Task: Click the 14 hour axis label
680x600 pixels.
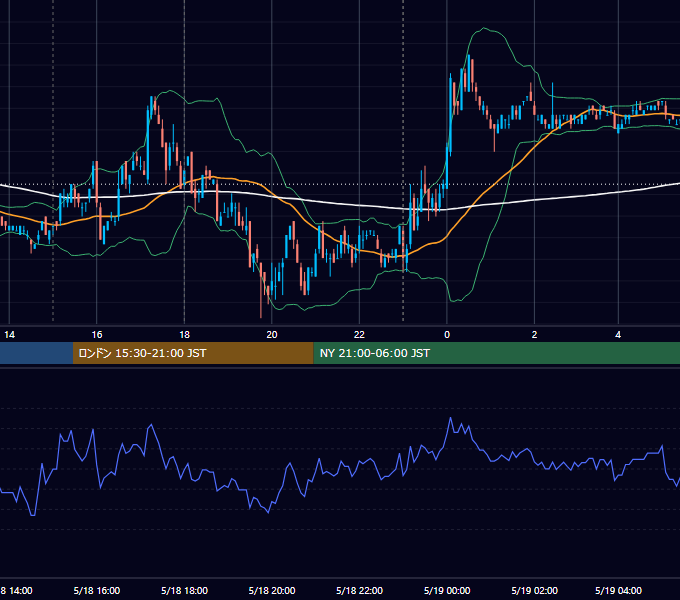Action: click(x=10, y=335)
